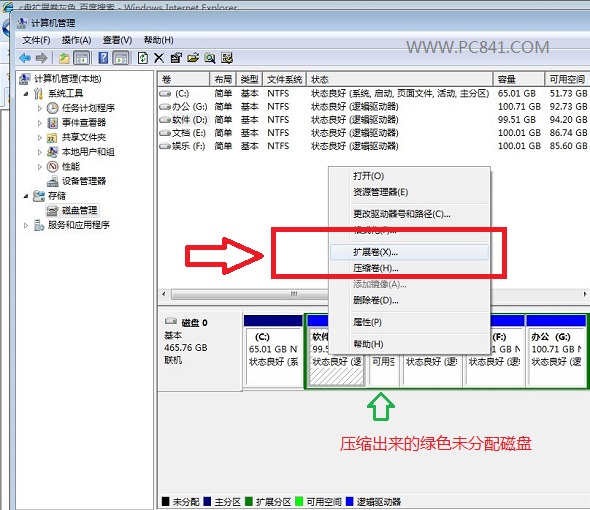The image size is (590, 510).
Task: Sort by the 可用空间 column header
Action: pos(567,79)
